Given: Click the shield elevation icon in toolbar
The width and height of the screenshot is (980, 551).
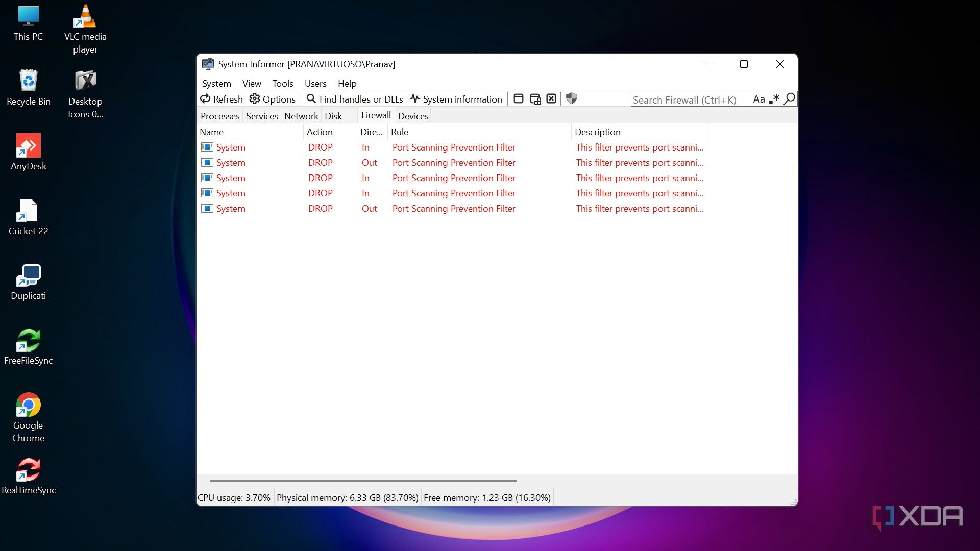Looking at the screenshot, I should click(572, 98).
